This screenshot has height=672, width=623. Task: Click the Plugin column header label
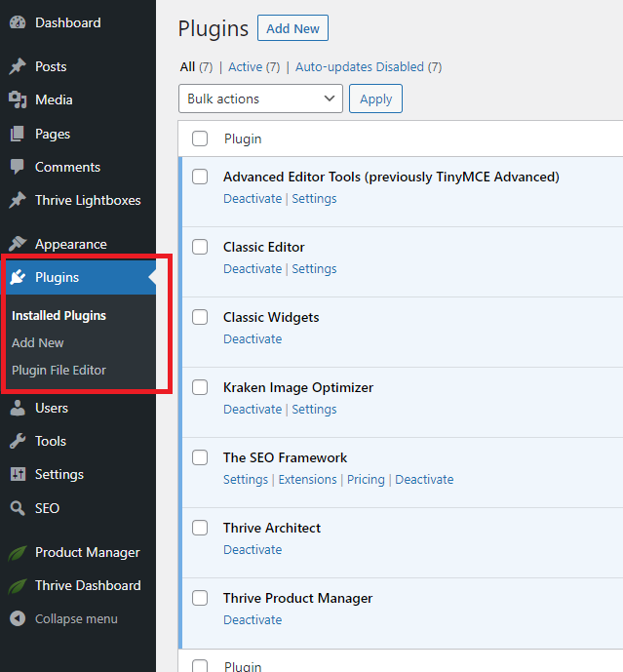click(243, 138)
